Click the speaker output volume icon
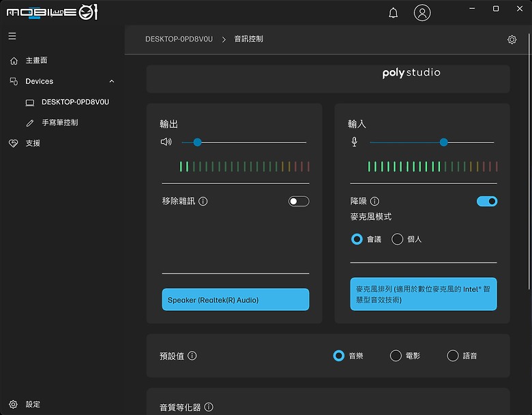 166,142
